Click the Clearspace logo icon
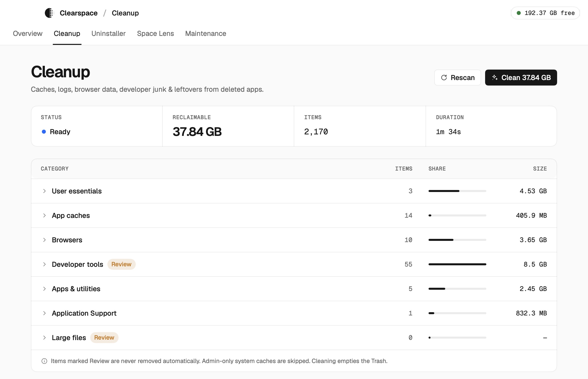Viewport: 588px width, 379px height. [x=49, y=13]
